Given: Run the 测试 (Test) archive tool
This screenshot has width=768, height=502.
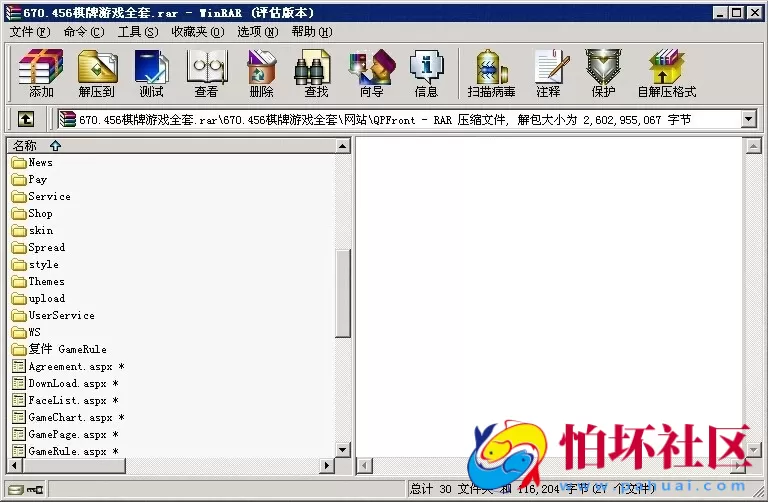Looking at the screenshot, I should (151, 72).
